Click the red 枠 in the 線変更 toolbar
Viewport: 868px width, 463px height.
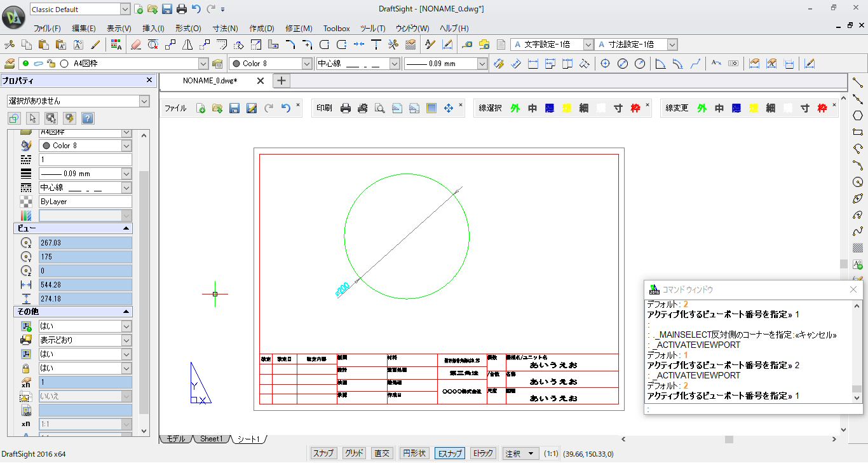822,108
